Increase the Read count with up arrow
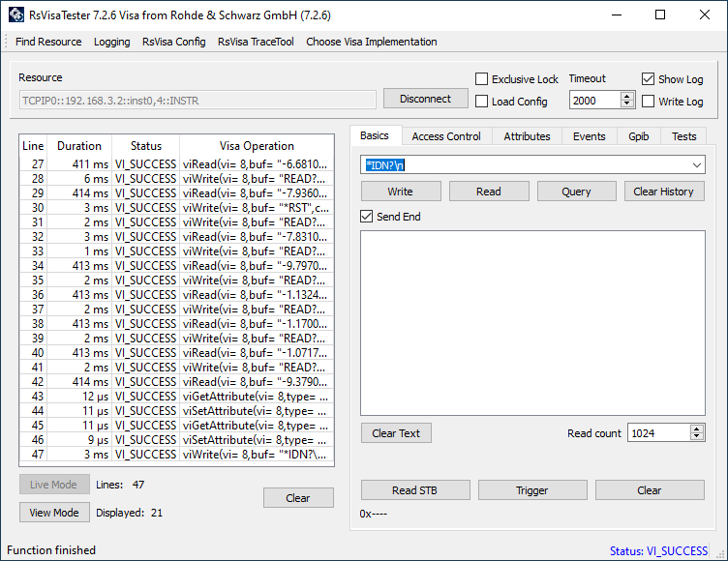This screenshot has height=561, width=728. tap(696, 429)
